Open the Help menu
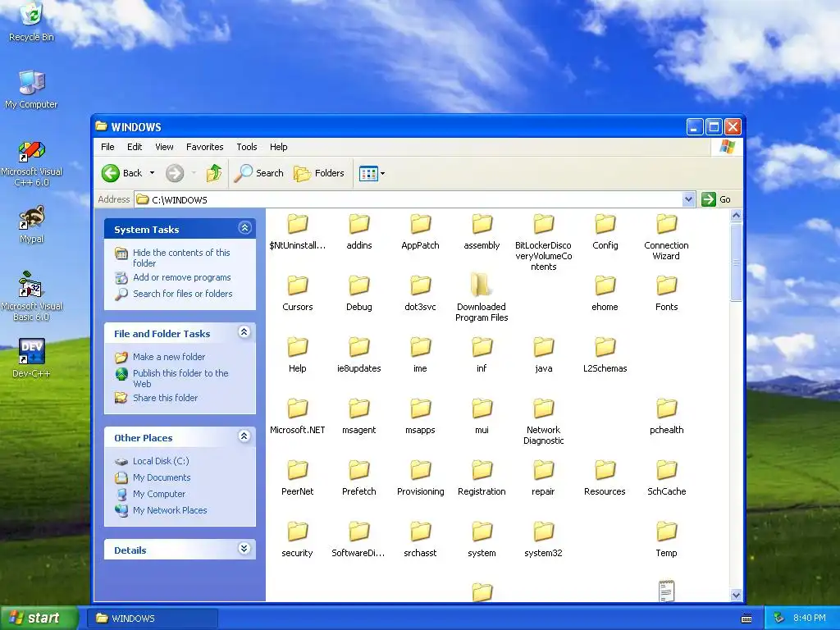This screenshot has width=840, height=630. [278, 147]
